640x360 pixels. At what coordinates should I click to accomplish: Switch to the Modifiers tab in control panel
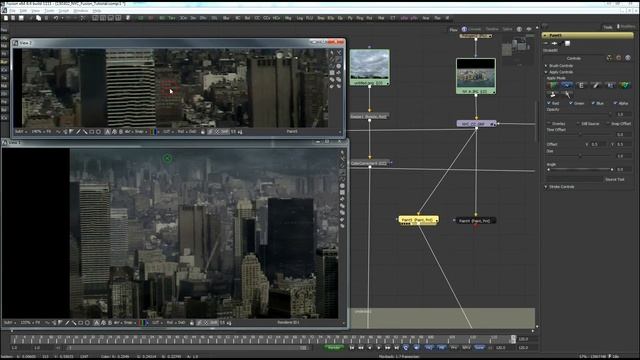[627, 27]
